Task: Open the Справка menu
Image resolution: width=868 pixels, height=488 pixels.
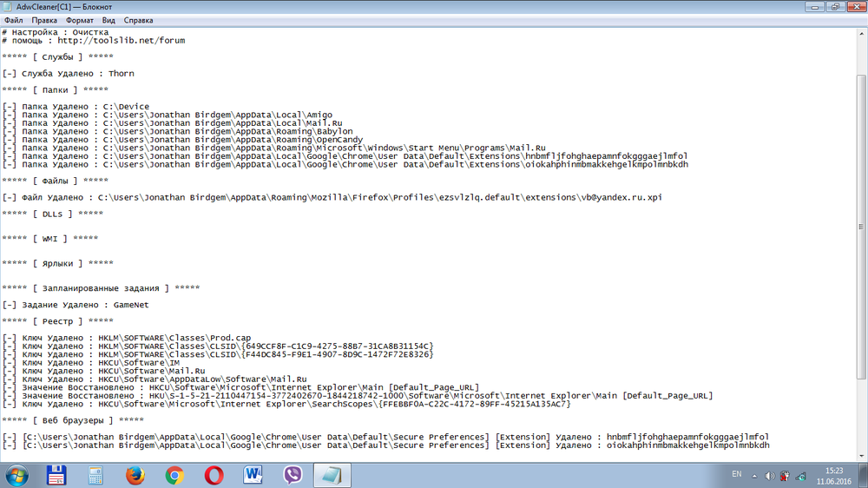Action: pos(138,21)
